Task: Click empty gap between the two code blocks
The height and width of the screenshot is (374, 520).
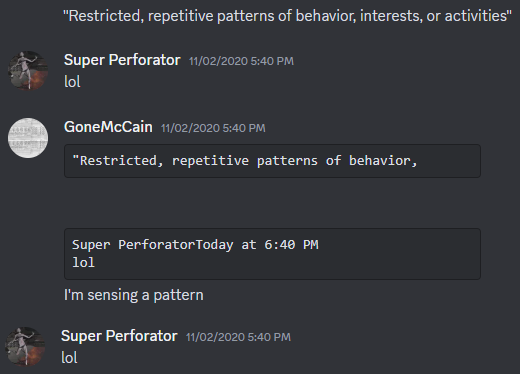Action: 272,203
